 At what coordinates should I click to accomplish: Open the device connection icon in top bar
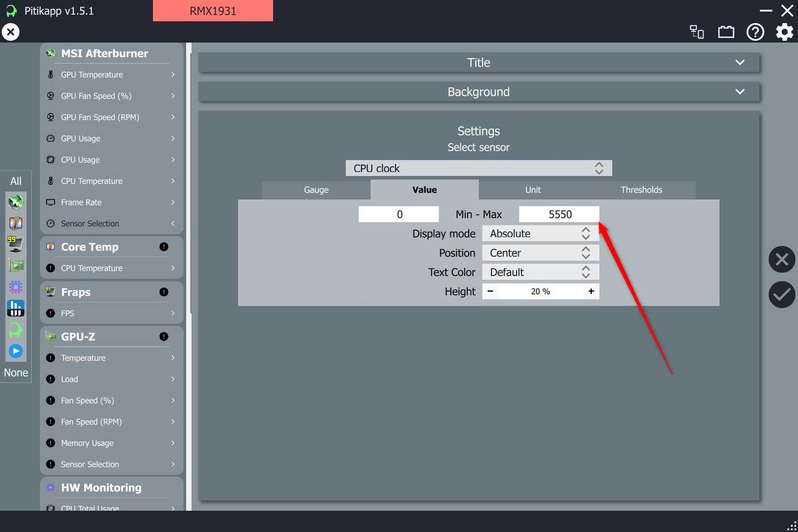(696, 32)
